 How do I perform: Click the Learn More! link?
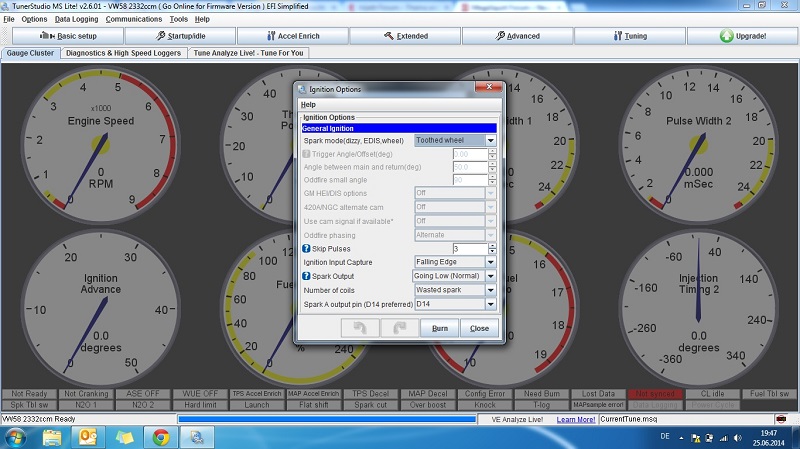[575, 419]
